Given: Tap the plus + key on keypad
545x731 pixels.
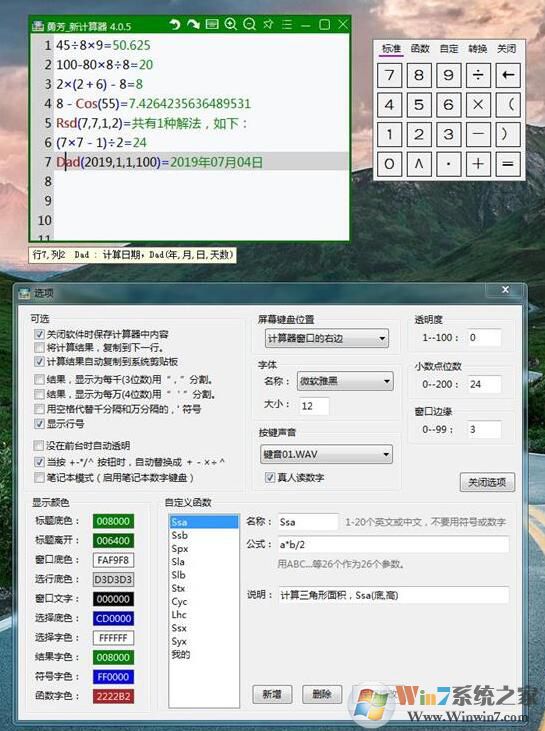Looking at the screenshot, I should point(478,164).
